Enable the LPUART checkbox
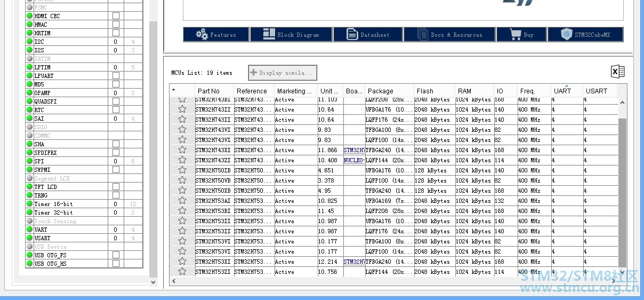The width and height of the screenshot is (644, 300). [116, 76]
